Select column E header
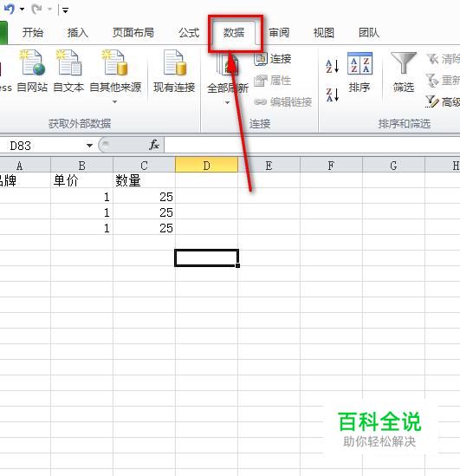The height and width of the screenshot is (476, 460). pos(269,166)
